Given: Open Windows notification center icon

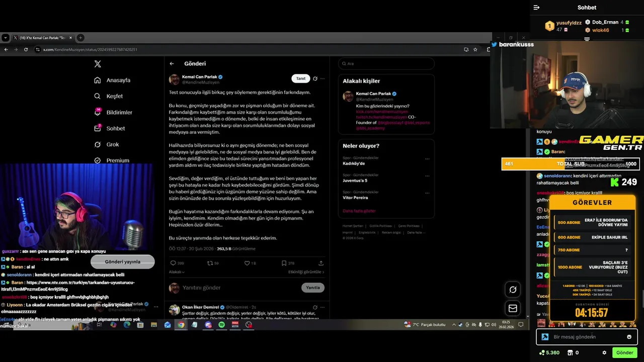Looking at the screenshot, I should [x=521, y=325].
